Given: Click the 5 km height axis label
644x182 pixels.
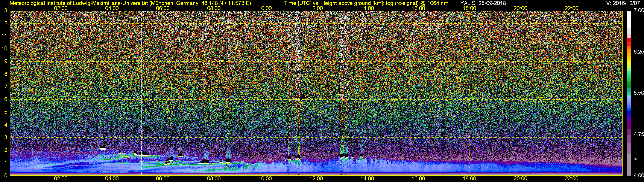Looking at the screenshot, I should (6, 112).
